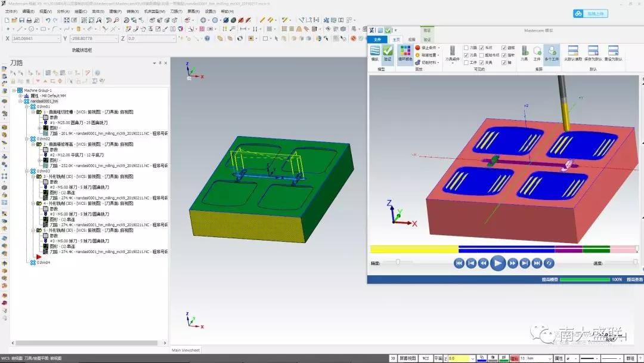This screenshot has height=363, width=644.
Task: Adjust the precision (精度) slider in simulator
Action: 398,262
